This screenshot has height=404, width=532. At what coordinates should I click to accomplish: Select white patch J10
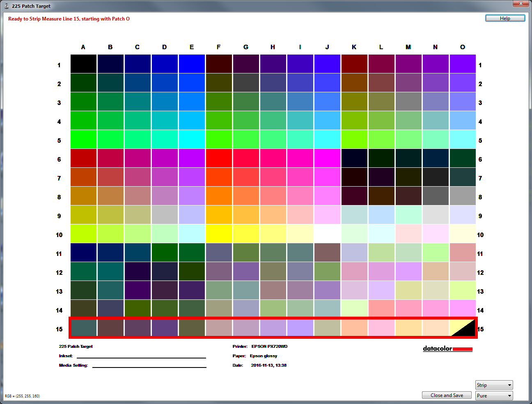(x=327, y=234)
